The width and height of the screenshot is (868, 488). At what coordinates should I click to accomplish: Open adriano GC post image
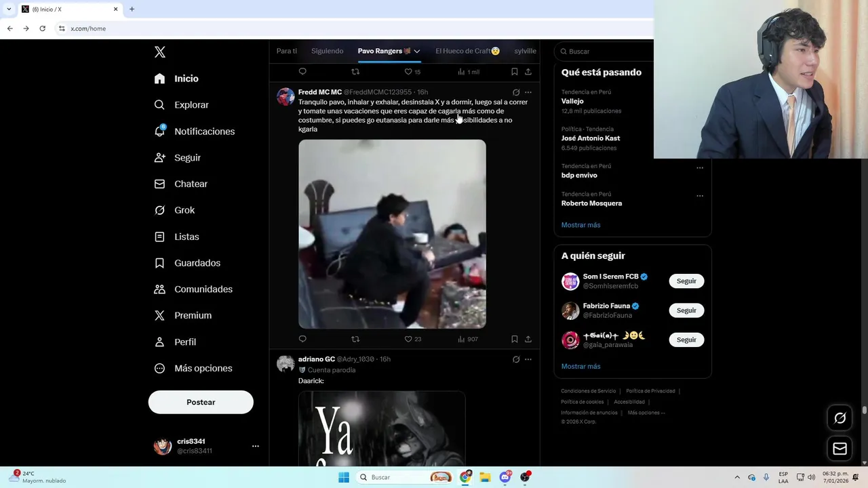[x=382, y=428]
